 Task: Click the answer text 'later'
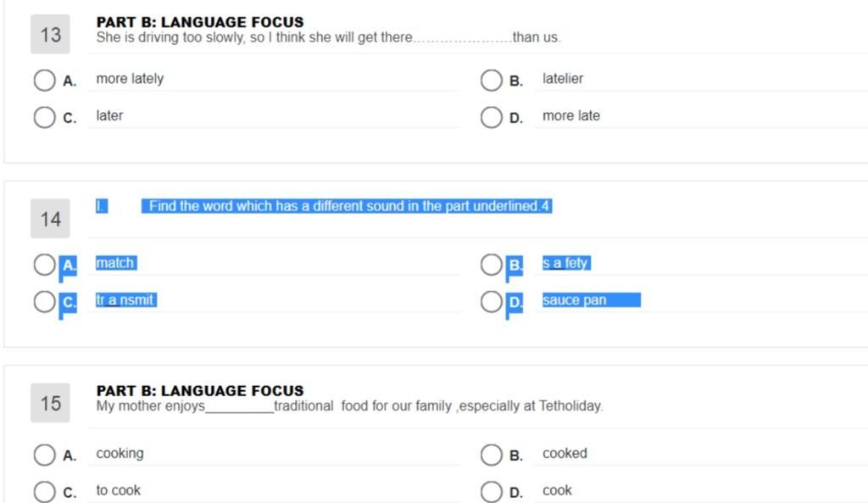pyautogui.click(x=109, y=115)
